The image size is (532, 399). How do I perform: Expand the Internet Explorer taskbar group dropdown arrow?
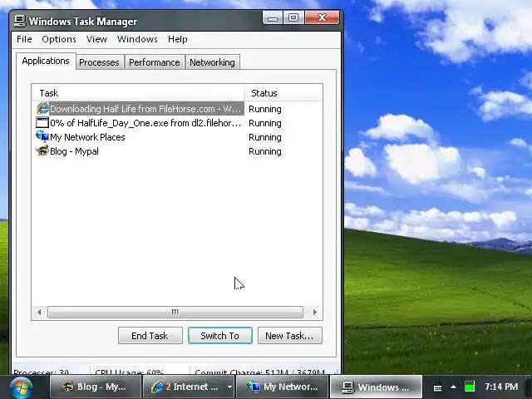pyautogui.click(x=229, y=387)
